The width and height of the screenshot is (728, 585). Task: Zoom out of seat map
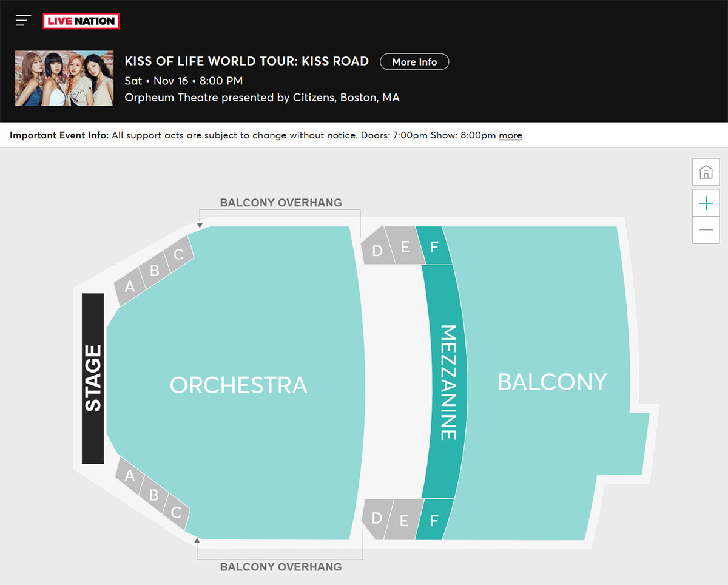click(706, 230)
